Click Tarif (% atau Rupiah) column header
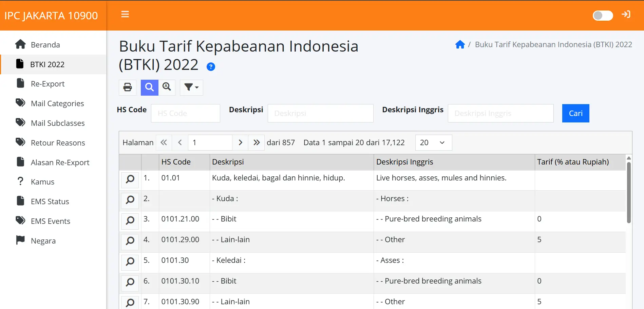Viewport: 644px width, 309px height. point(580,162)
